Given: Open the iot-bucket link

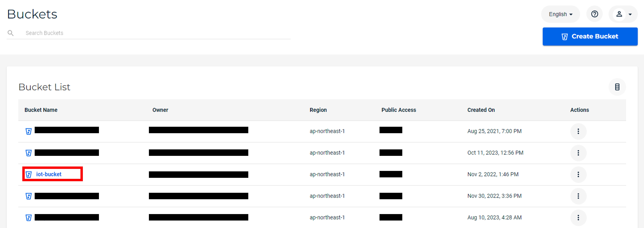Looking at the screenshot, I should [49, 174].
